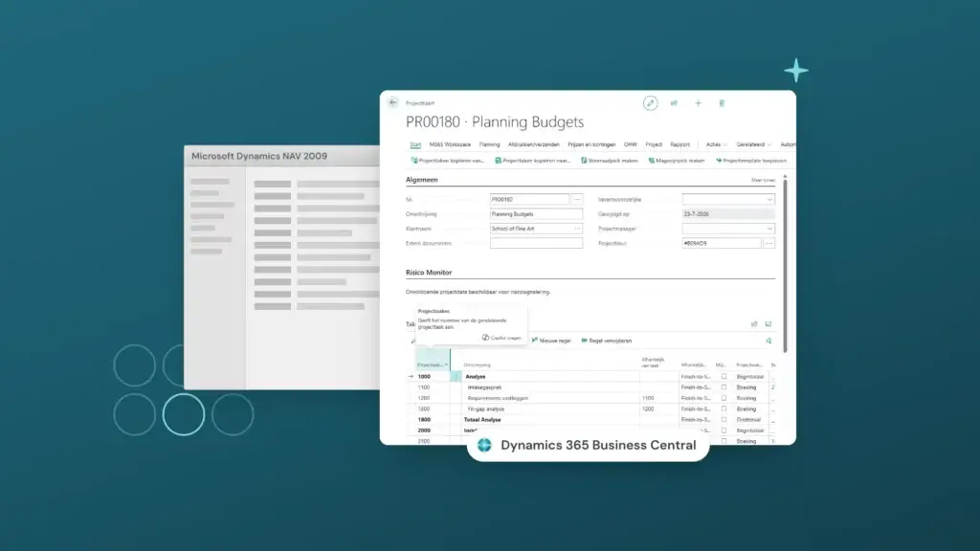Tick the checkbox in the 1100 Intakegesprek row

724,387
